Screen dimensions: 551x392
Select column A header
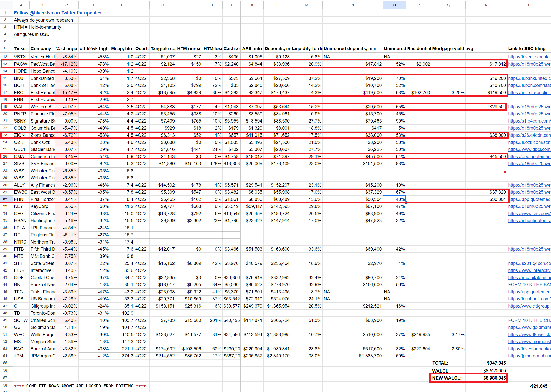[21, 5]
